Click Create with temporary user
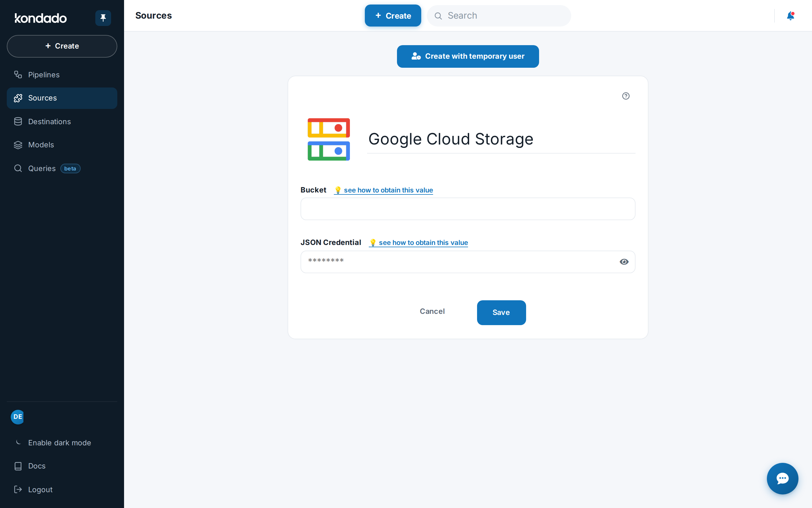This screenshot has width=812, height=508. tap(468, 56)
